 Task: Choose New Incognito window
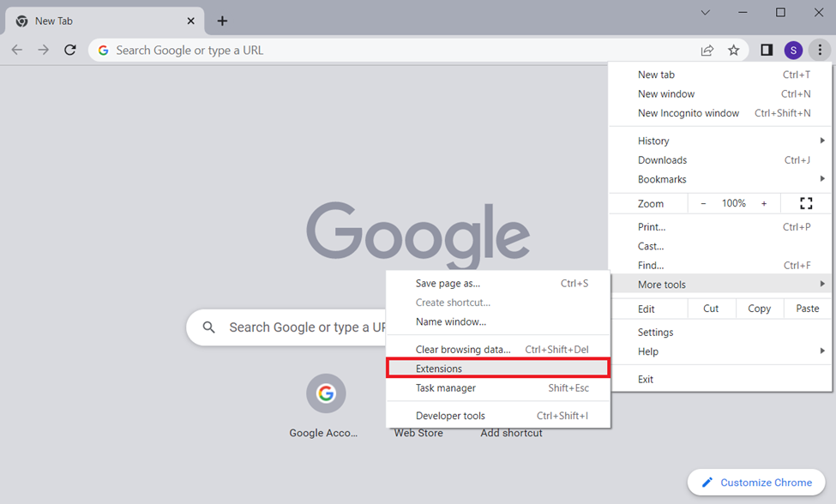pyautogui.click(x=688, y=113)
